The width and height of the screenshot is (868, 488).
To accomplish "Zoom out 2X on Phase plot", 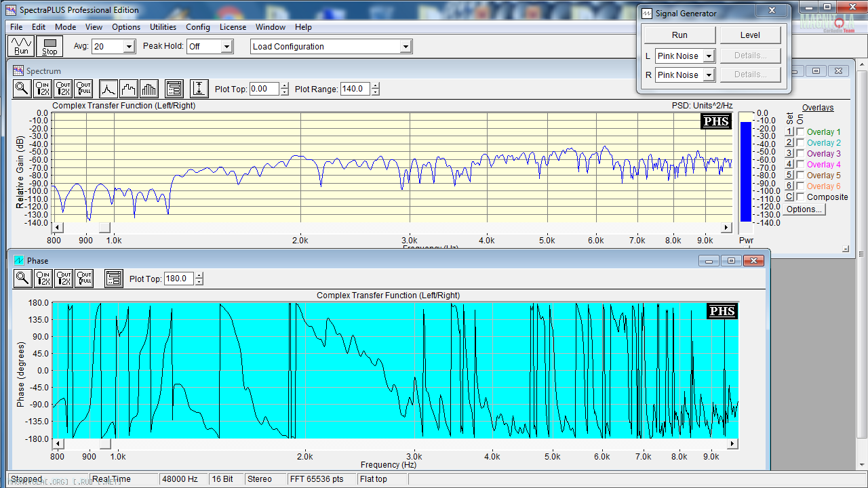I will [x=63, y=279].
